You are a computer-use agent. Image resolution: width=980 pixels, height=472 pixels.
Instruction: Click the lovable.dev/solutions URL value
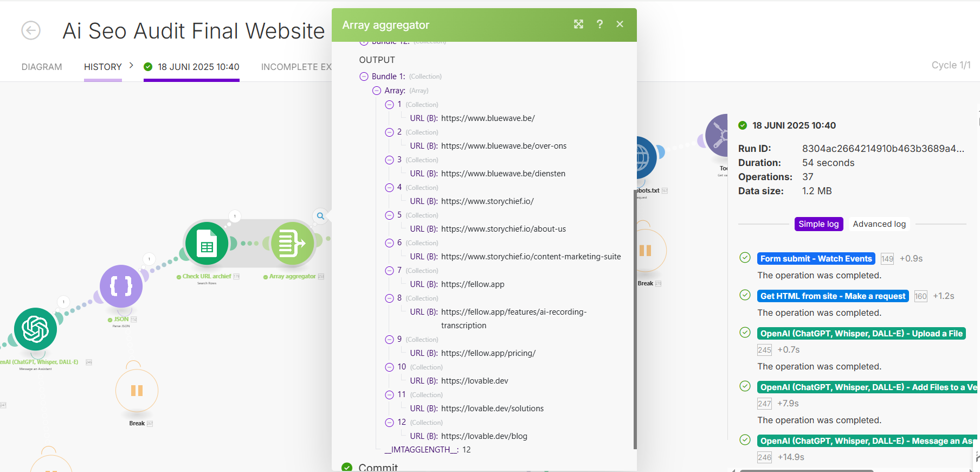pos(492,409)
